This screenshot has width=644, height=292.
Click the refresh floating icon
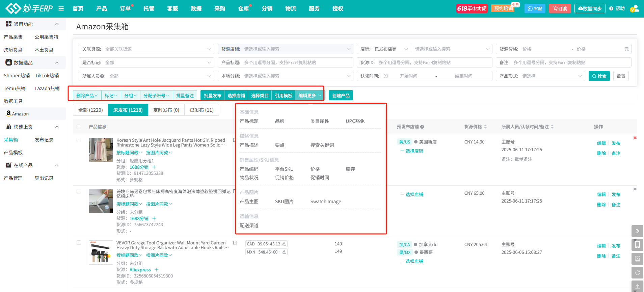[x=637, y=272]
